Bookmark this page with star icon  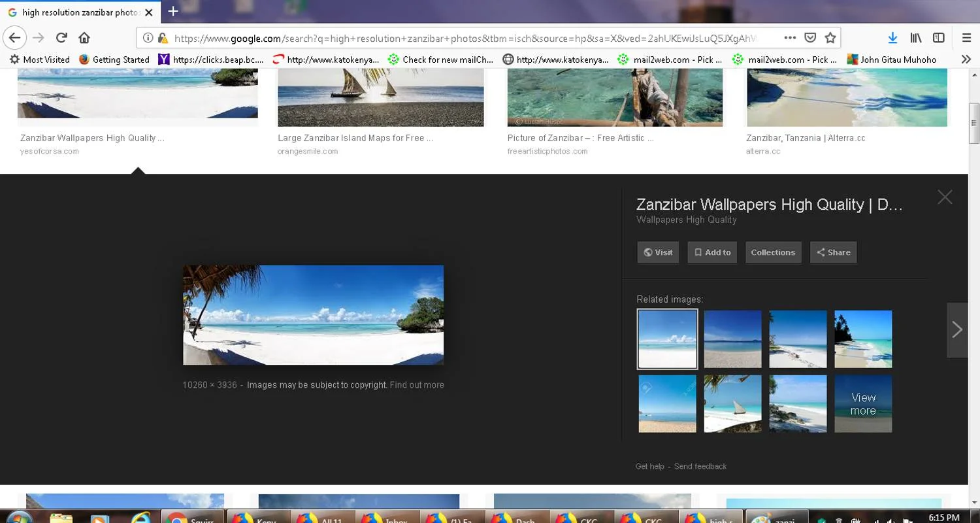[x=830, y=38]
